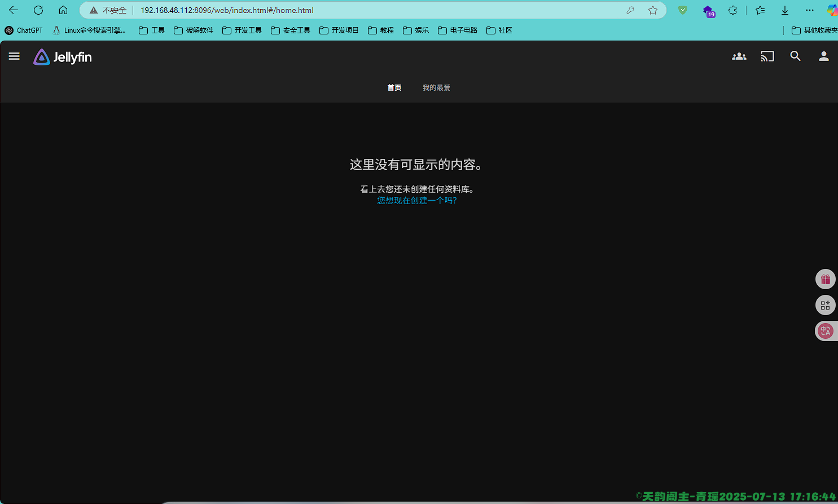The height and width of the screenshot is (504, 838).
Task: Click the 您想现在创建一个吗 link
Action: pos(416,200)
